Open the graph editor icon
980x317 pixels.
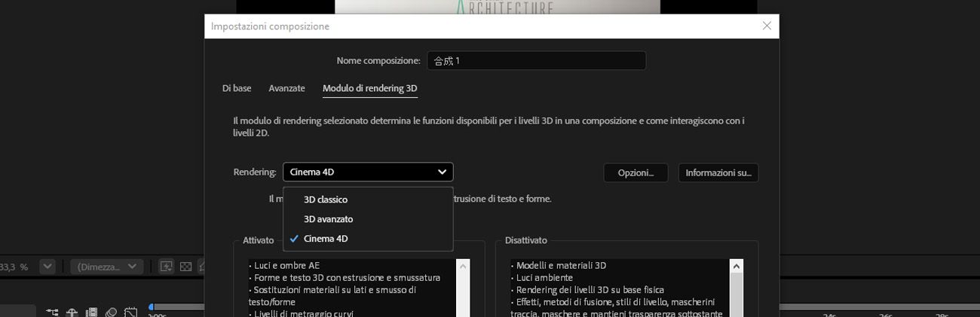pos(130,312)
